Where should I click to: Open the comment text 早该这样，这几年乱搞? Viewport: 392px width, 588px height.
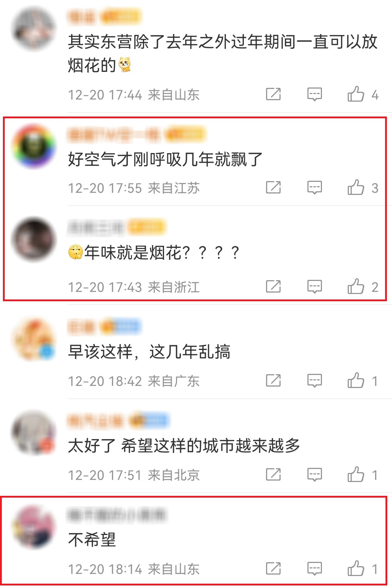coord(149,352)
